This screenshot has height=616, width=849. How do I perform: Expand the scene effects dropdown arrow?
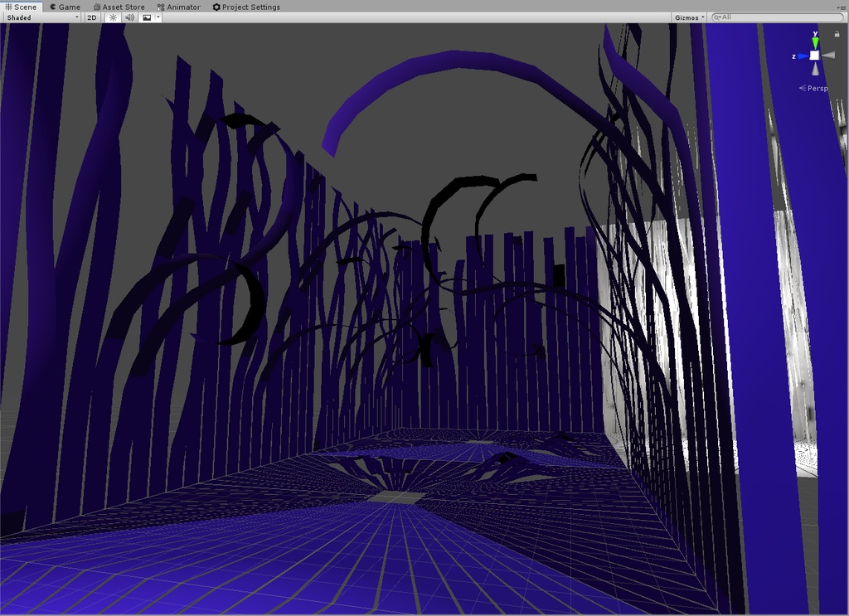tap(158, 17)
